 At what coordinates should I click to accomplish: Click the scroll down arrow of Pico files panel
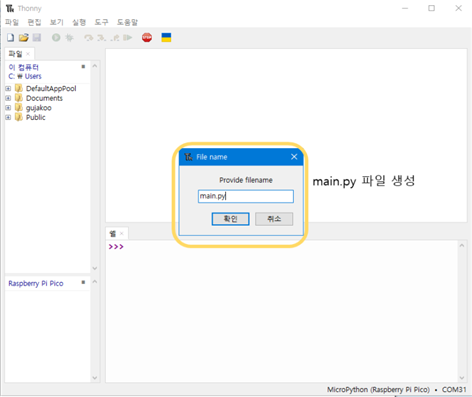point(95,378)
